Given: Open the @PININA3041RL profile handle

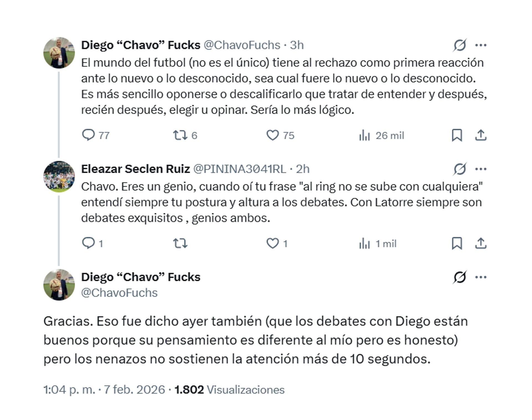Looking at the screenshot, I should (x=239, y=169).
